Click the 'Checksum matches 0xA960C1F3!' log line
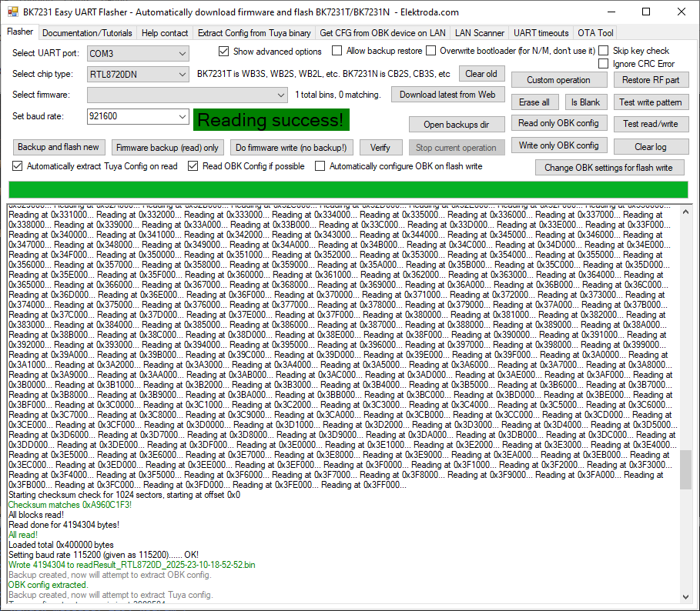This screenshot has width=700, height=611. click(x=70, y=505)
